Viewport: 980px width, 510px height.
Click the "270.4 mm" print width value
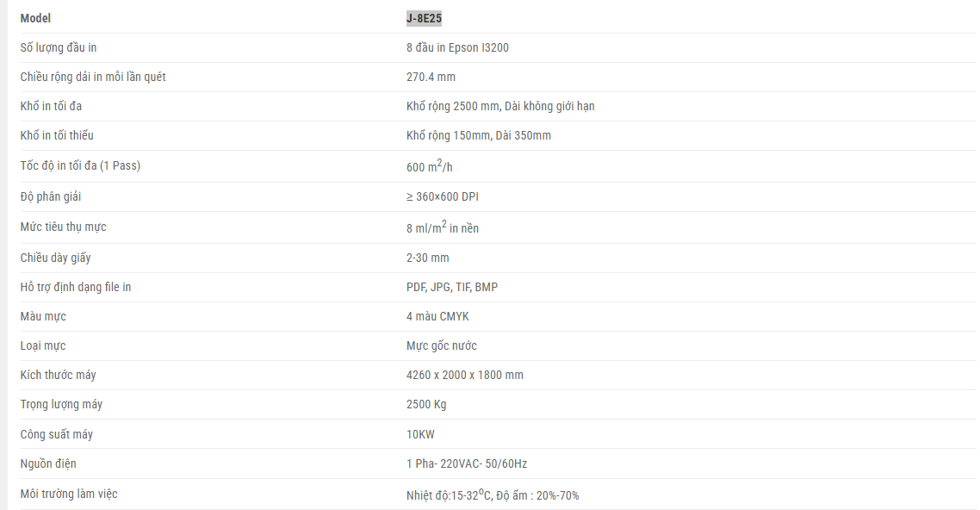[x=431, y=77]
